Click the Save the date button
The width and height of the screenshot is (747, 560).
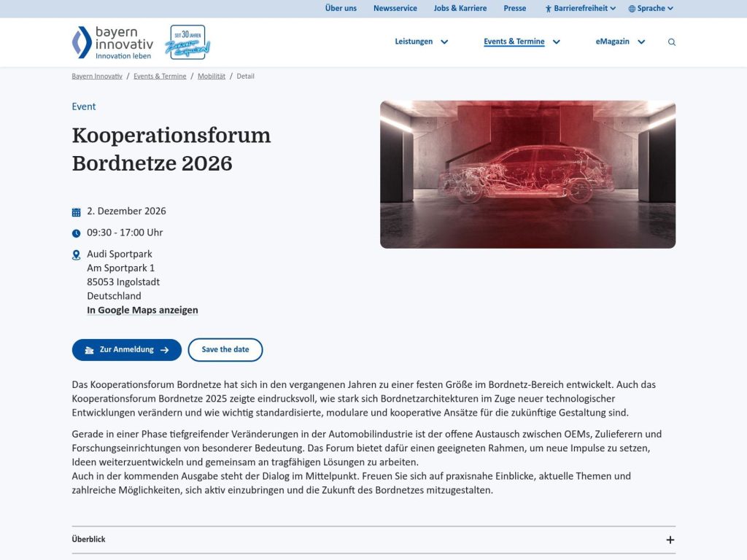pyautogui.click(x=225, y=349)
